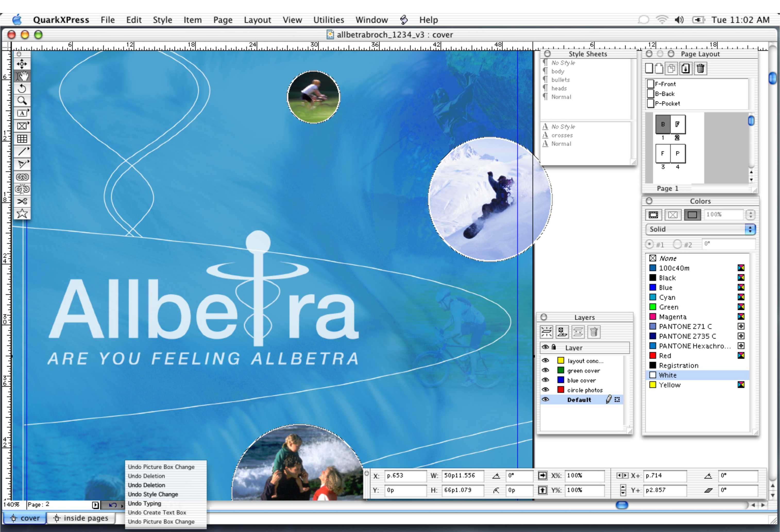Screen dimensions: 780x532
Task: Select the #1 gradient radio button
Action: tap(649, 244)
